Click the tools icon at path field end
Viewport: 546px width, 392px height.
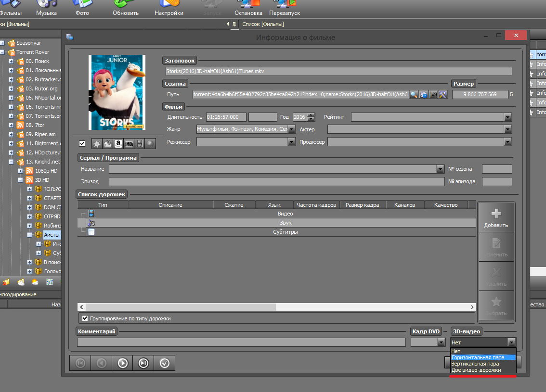[443, 95]
